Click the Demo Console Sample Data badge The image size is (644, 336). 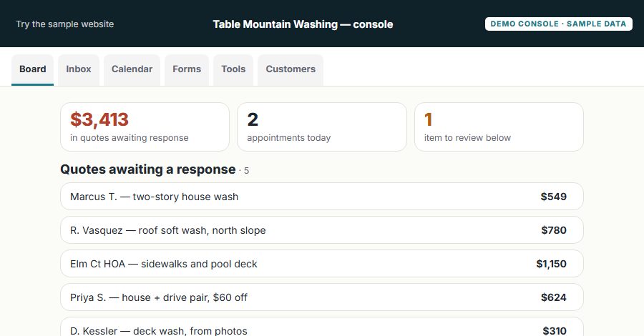pos(559,24)
